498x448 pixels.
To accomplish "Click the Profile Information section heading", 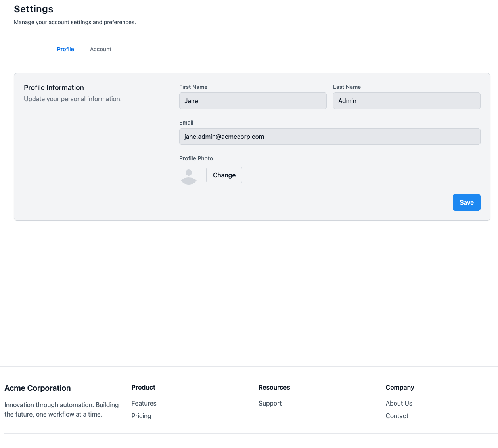I will [54, 88].
